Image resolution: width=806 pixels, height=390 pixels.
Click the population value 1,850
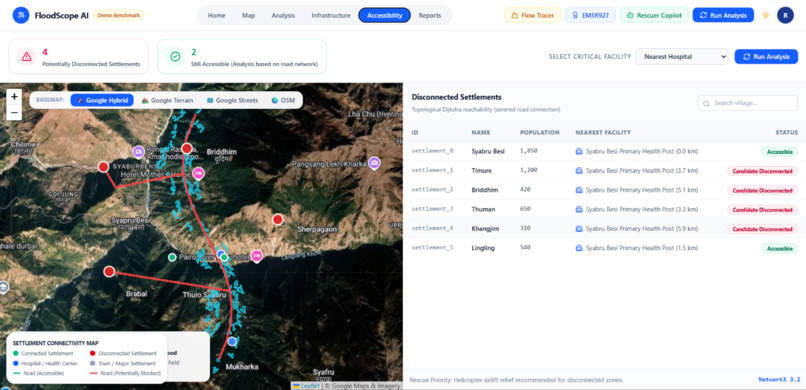(x=528, y=151)
